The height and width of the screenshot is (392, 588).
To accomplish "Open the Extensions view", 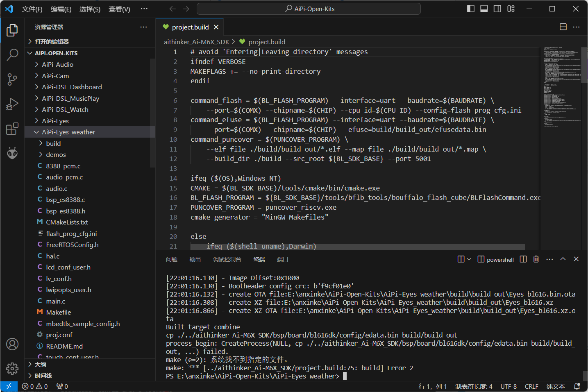I will click(12, 129).
